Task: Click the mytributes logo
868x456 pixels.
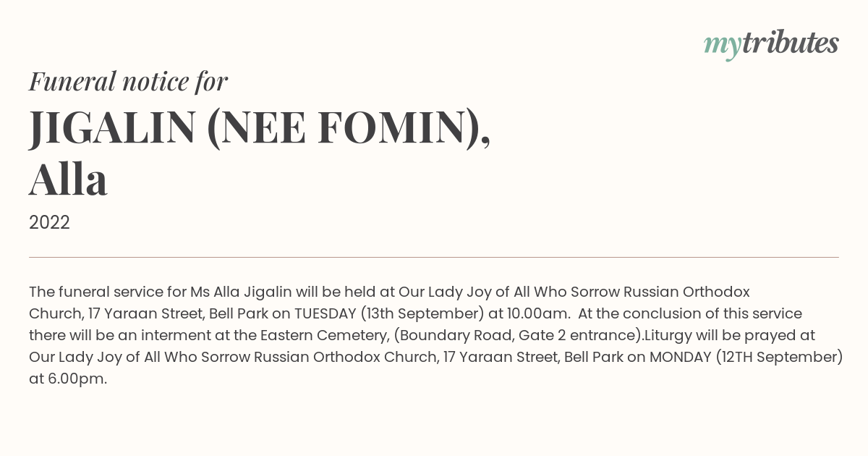Action: click(x=771, y=45)
